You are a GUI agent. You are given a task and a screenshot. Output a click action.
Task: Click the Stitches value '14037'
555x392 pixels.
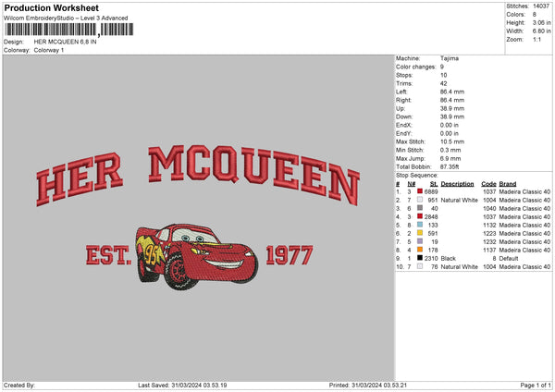(x=541, y=6)
